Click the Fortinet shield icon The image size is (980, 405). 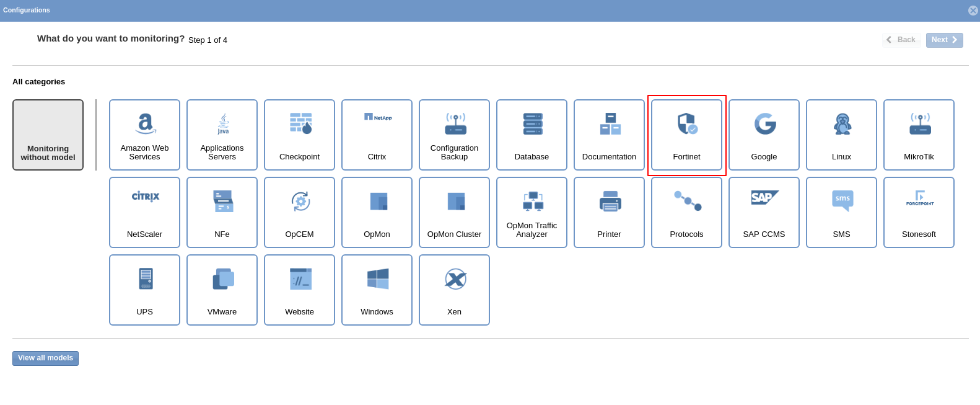pyautogui.click(x=687, y=124)
